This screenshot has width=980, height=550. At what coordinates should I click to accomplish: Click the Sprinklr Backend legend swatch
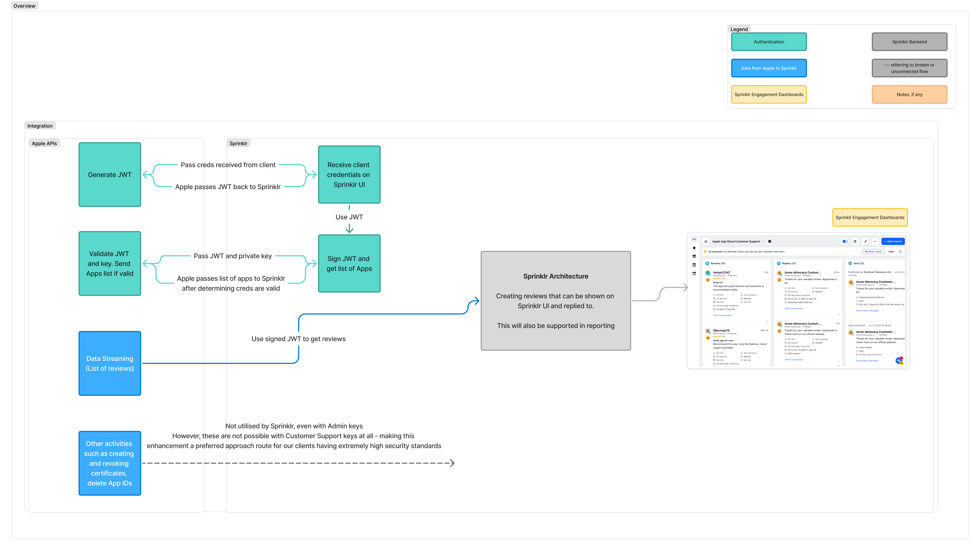(x=910, y=42)
